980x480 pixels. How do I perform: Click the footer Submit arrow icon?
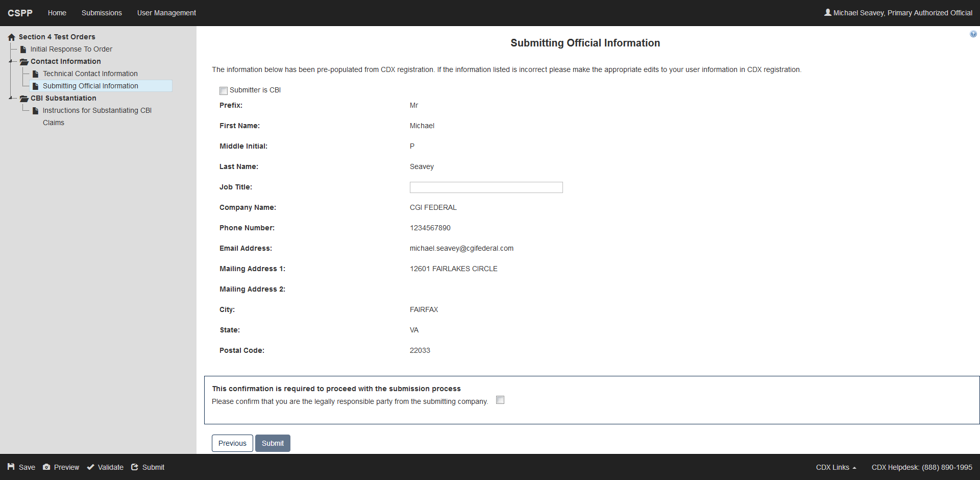(135, 467)
